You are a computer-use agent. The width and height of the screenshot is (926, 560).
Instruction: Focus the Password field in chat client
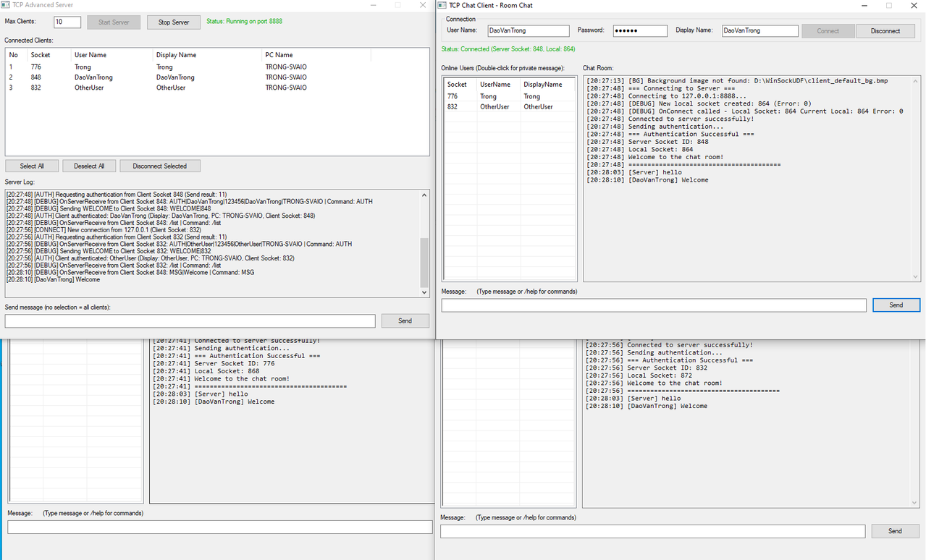point(640,31)
